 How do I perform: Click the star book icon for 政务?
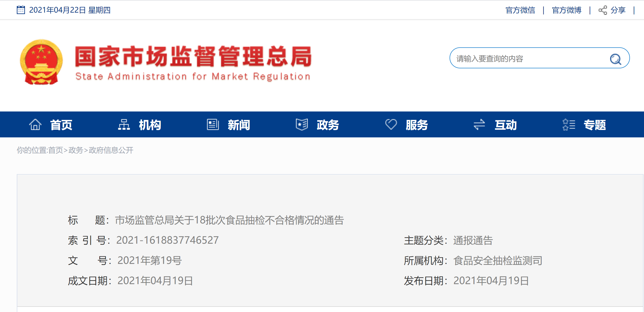(x=302, y=124)
